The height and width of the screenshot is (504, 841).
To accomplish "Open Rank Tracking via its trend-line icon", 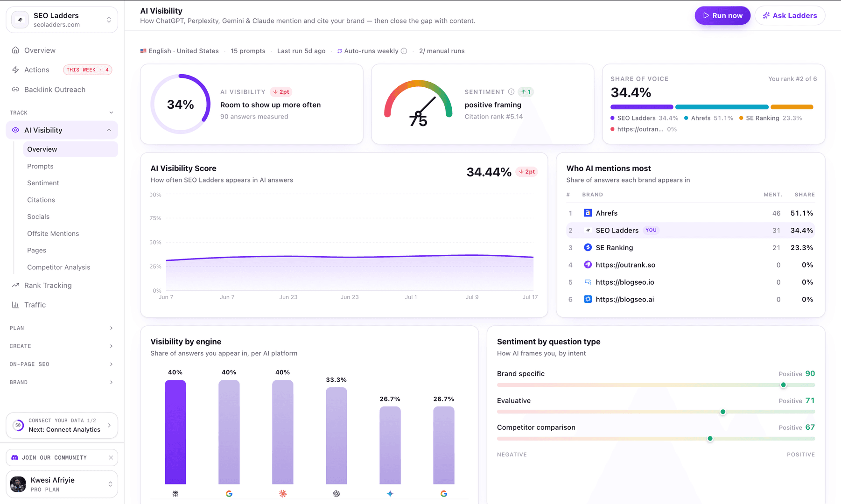I will coord(15,285).
